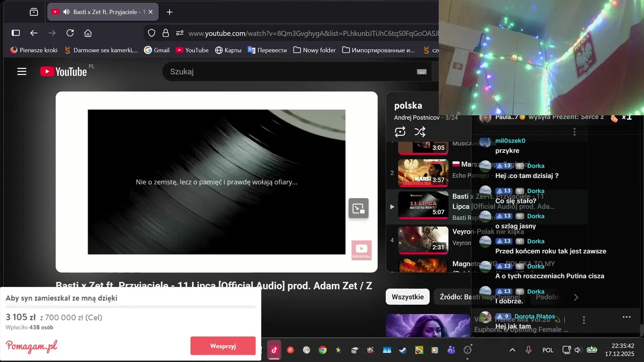The image size is (644, 362).
Task: Toggle playlist shuffle
Action: point(420,132)
